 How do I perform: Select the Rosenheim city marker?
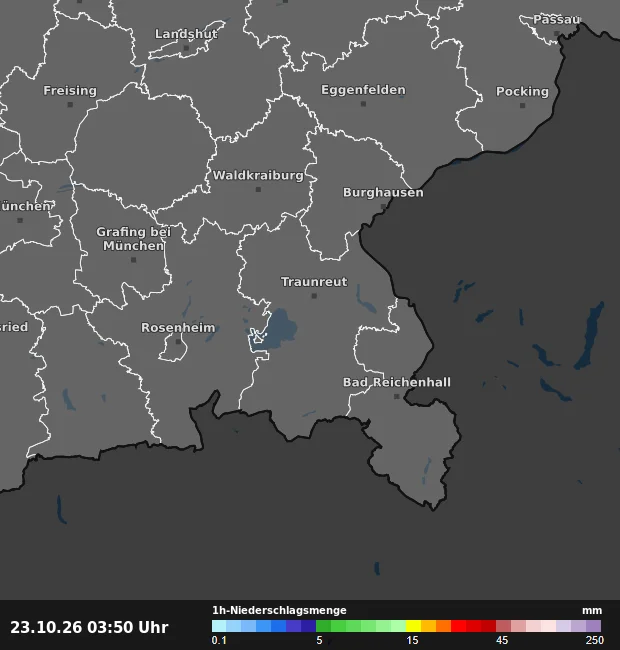(178, 342)
